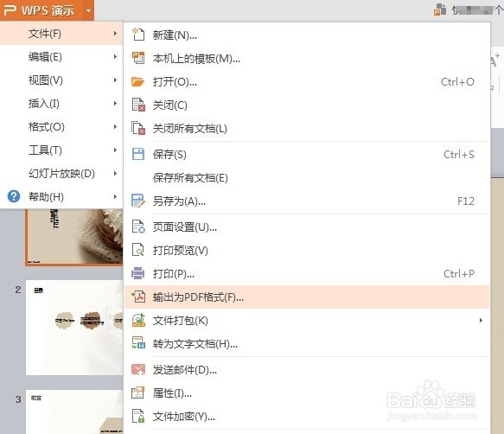This screenshot has height=434, width=504.
Task: Select 关闭(C) menu entry
Action: coord(307,105)
